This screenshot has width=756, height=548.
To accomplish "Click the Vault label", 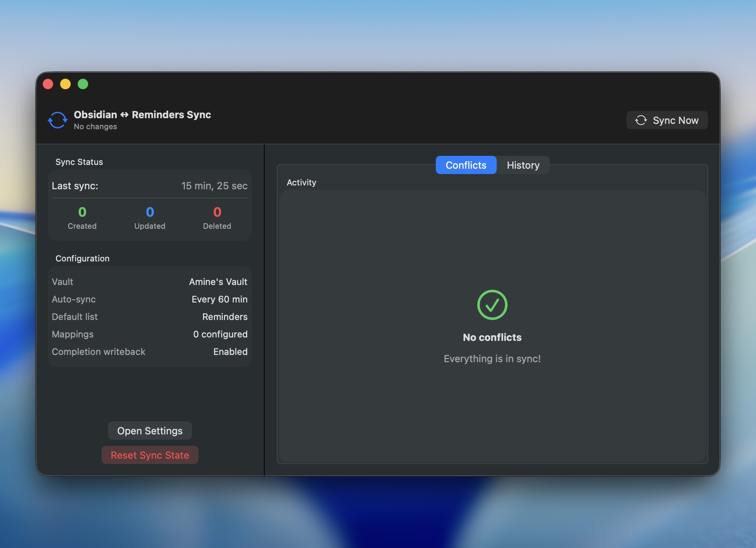I will [x=62, y=282].
